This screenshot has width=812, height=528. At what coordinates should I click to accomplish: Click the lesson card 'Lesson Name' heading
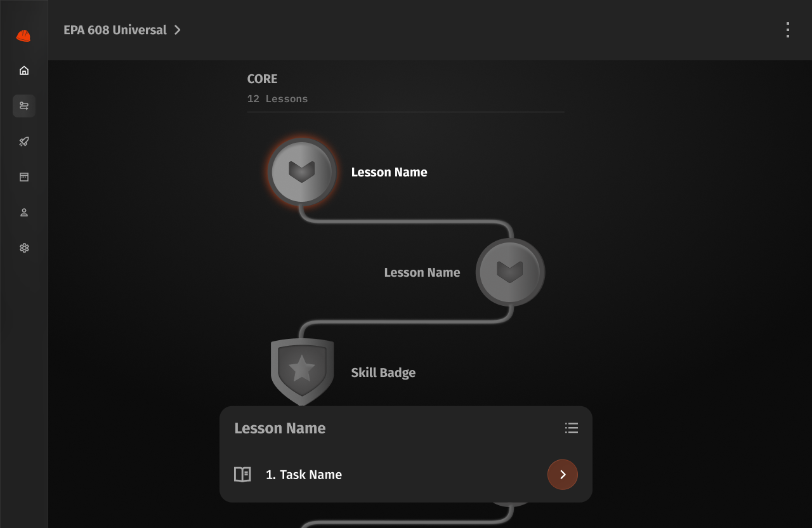(280, 428)
